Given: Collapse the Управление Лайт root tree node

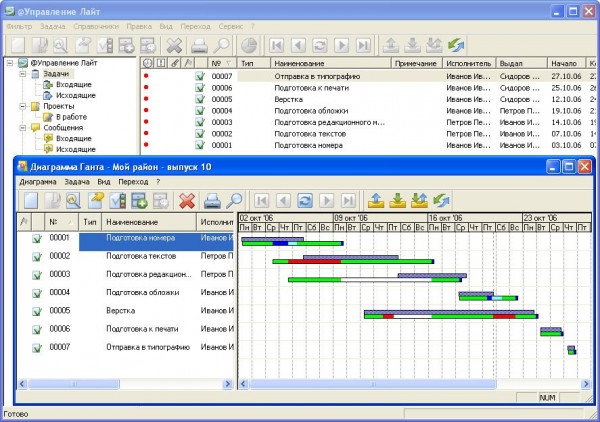Looking at the screenshot, I should coord(10,63).
